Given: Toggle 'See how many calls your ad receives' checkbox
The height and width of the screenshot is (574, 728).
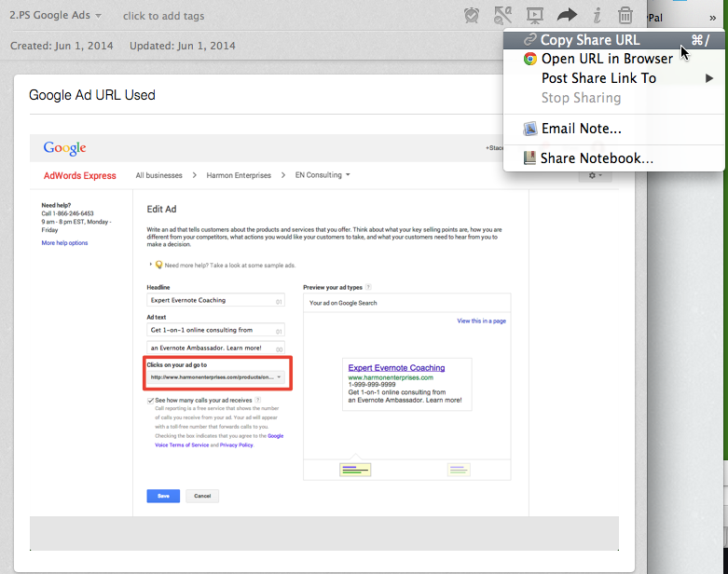Looking at the screenshot, I should [150, 401].
